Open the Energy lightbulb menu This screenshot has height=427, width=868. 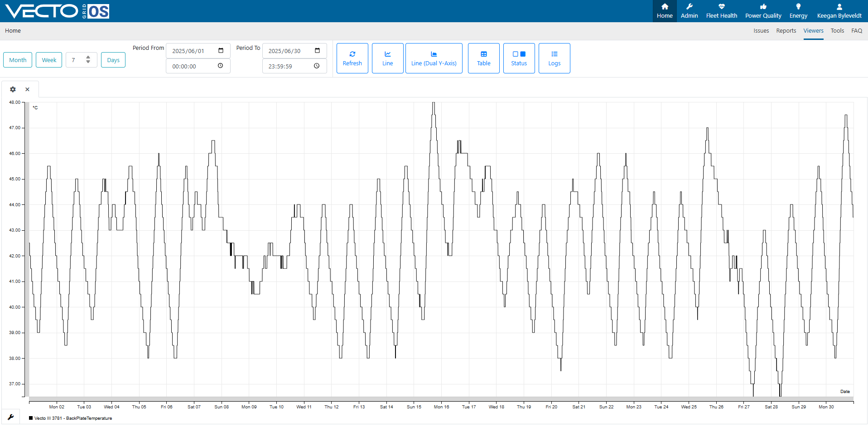[x=798, y=11]
